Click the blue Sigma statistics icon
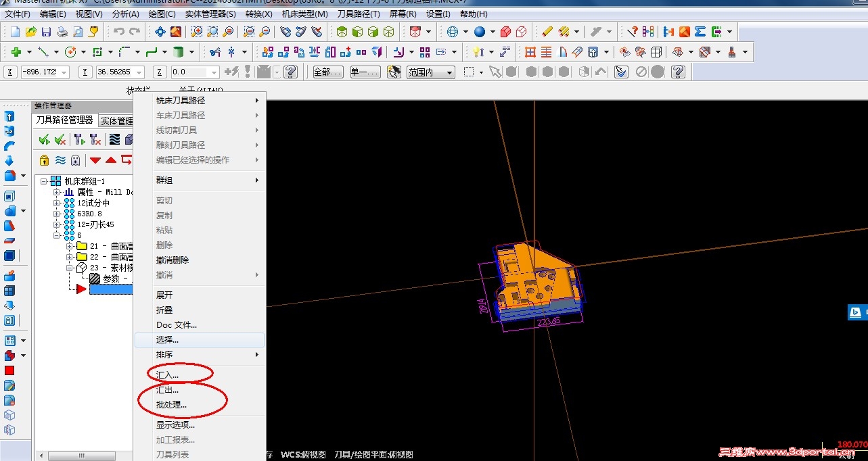 (700, 31)
